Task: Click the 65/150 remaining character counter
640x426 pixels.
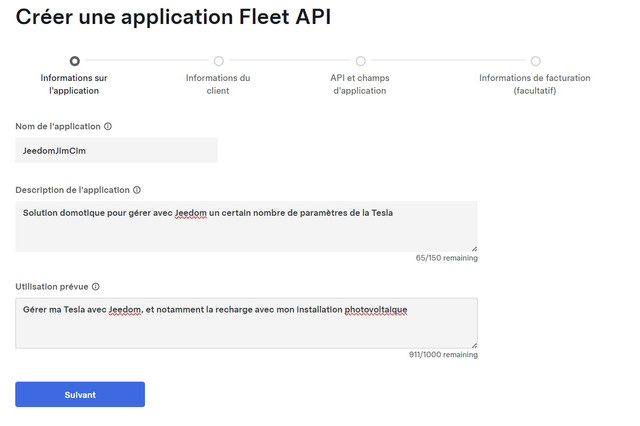Action: point(447,258)
